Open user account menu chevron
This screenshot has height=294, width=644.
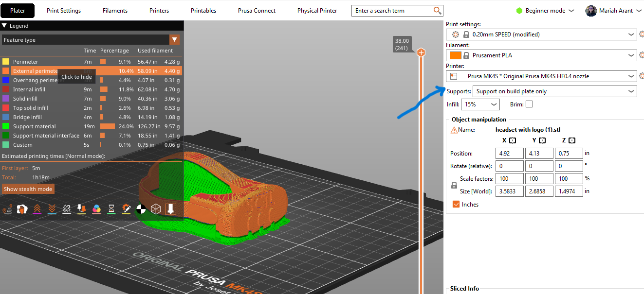coord(639,11)
